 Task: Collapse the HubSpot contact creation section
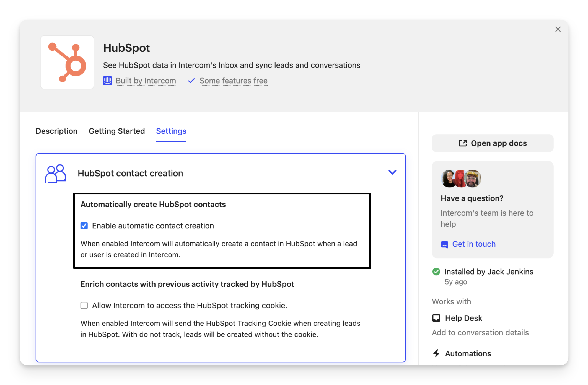pos(392,172)
